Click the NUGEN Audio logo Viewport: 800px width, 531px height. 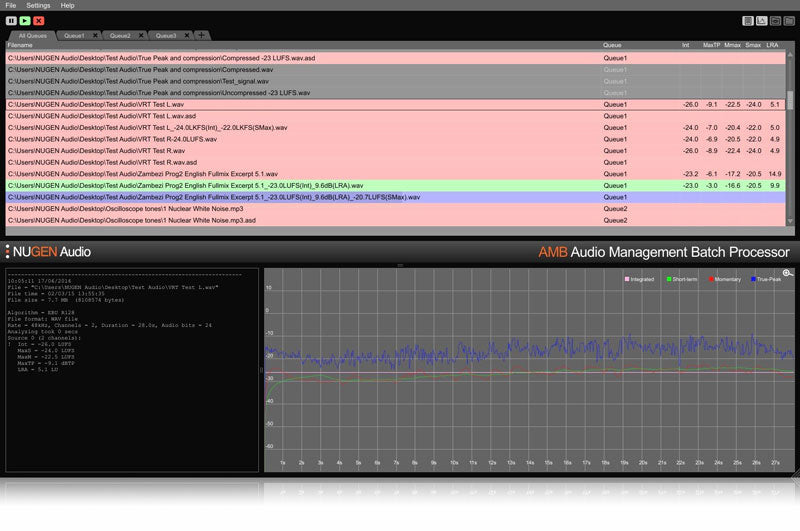tap(48, 252)
